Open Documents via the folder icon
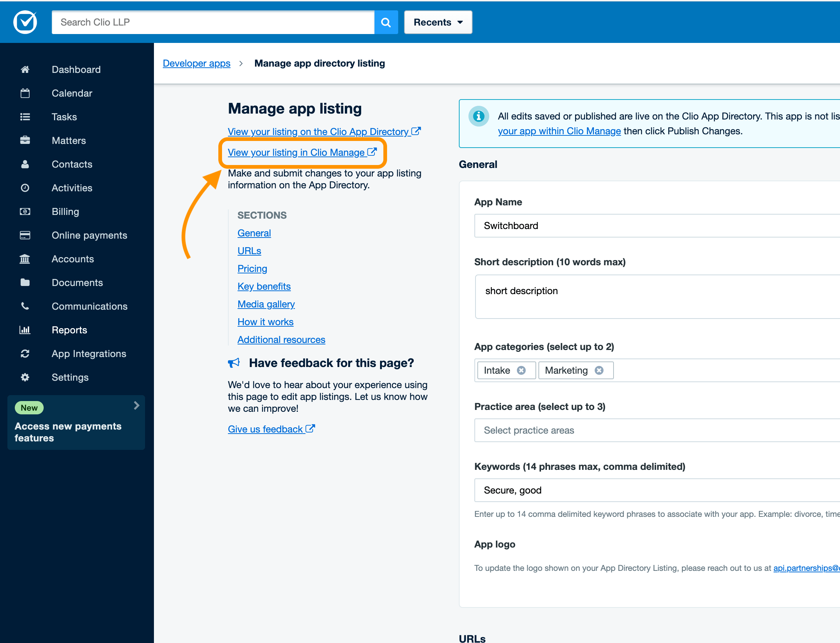 [24, 282]
